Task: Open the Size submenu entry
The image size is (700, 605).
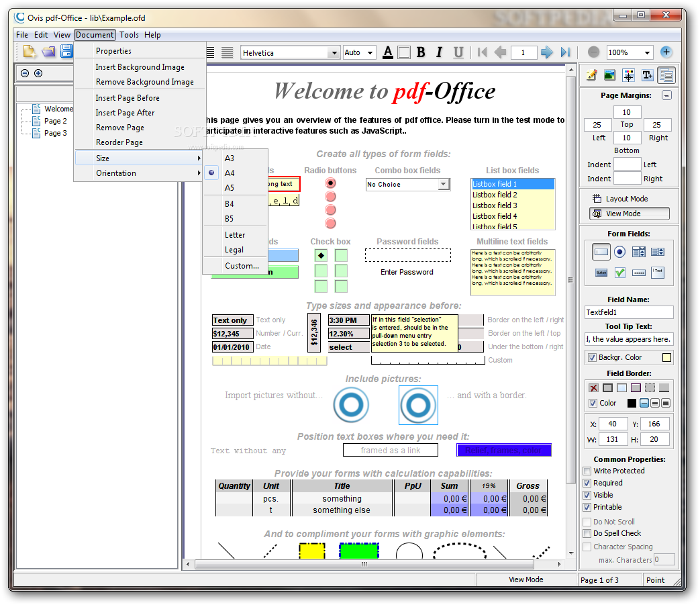Action: click(138, 158)
